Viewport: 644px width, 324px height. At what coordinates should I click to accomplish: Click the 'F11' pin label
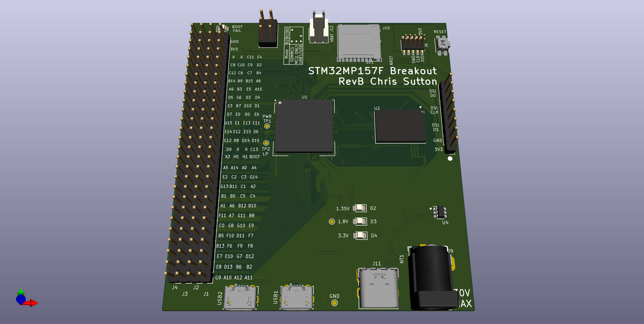[x=222, y=216]
